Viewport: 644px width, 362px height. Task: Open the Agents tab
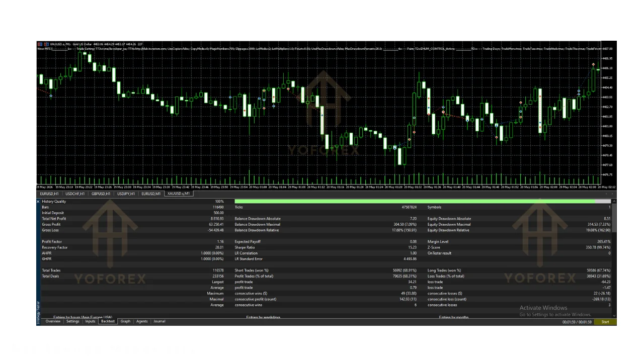(142, 321)
